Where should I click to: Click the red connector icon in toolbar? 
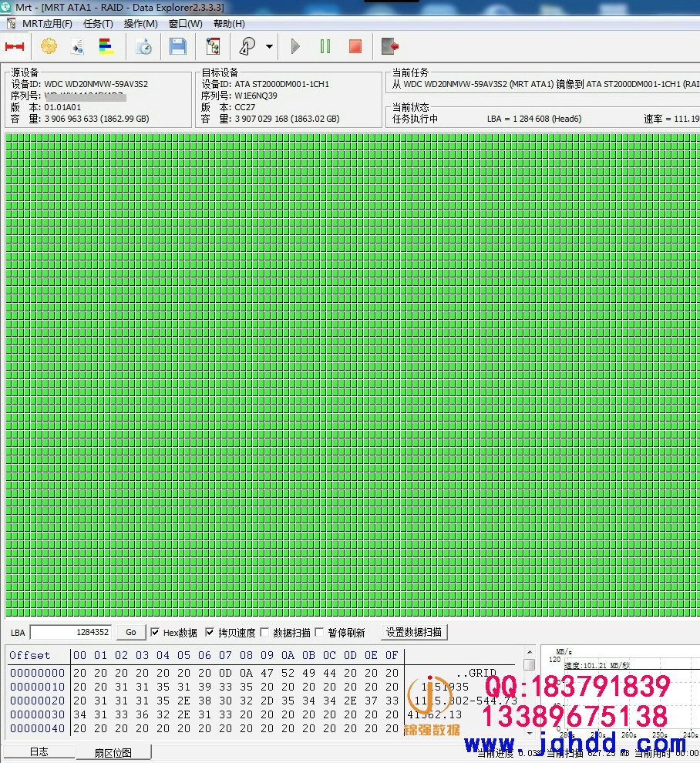pyautogui.click(x=15, y=46)
